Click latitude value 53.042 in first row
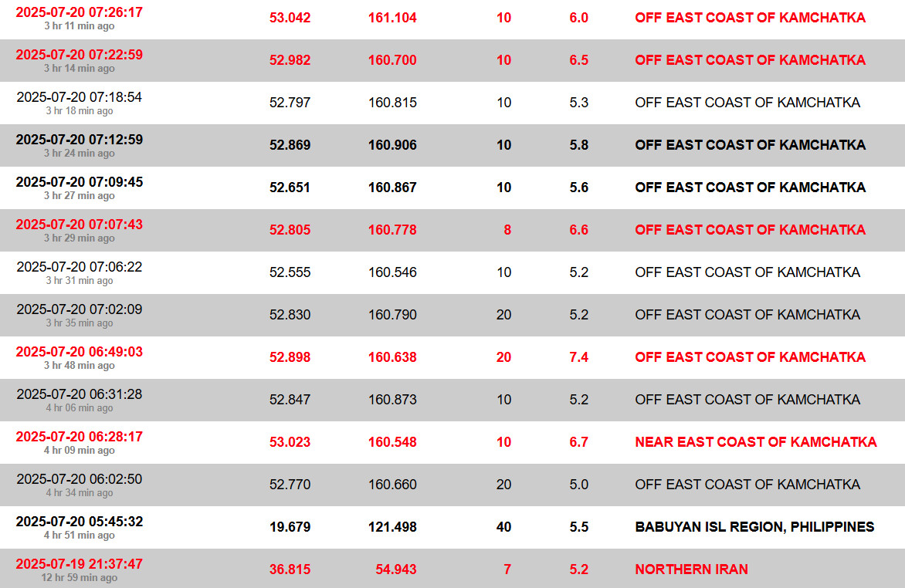The height and width of the screenshot is (588, 905). pos(290,18)
